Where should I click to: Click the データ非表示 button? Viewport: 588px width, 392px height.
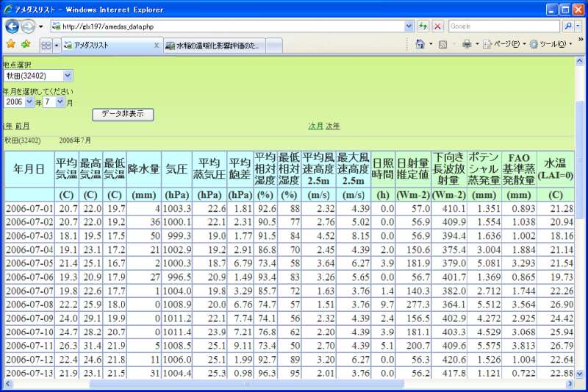123,114
